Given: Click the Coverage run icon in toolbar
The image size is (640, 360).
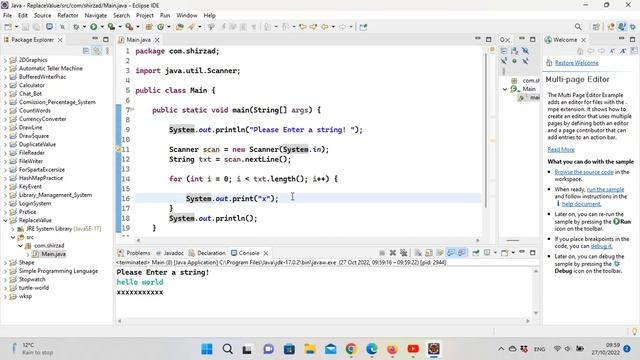Looking at the screenshot, I should [x=111, y=27].
